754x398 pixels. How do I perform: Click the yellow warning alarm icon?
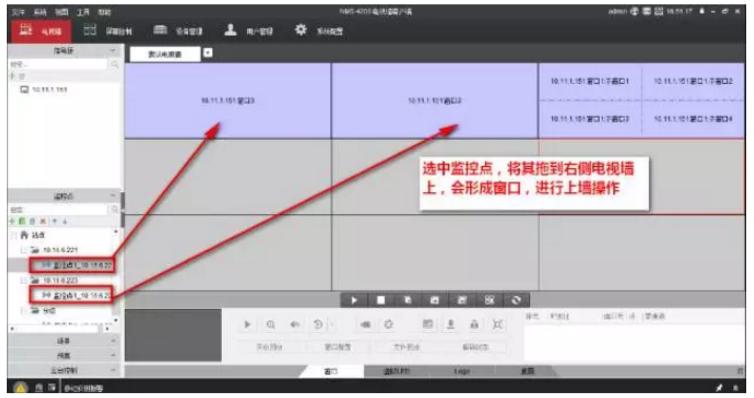(20, 387)
